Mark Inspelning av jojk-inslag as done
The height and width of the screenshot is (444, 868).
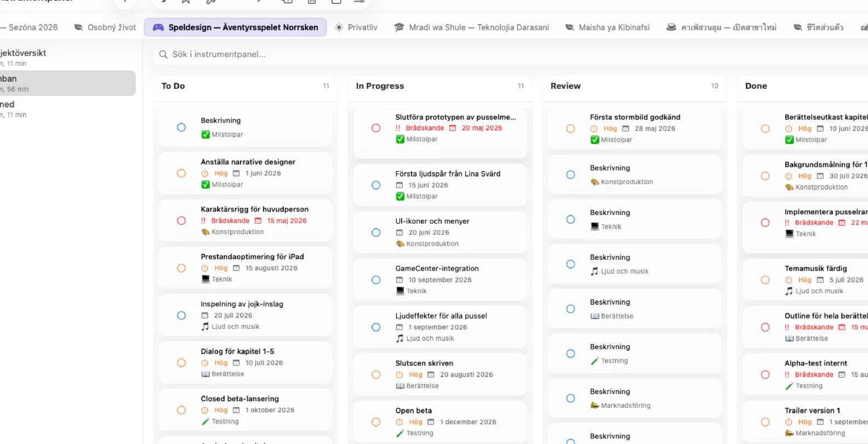pos(181,315)
